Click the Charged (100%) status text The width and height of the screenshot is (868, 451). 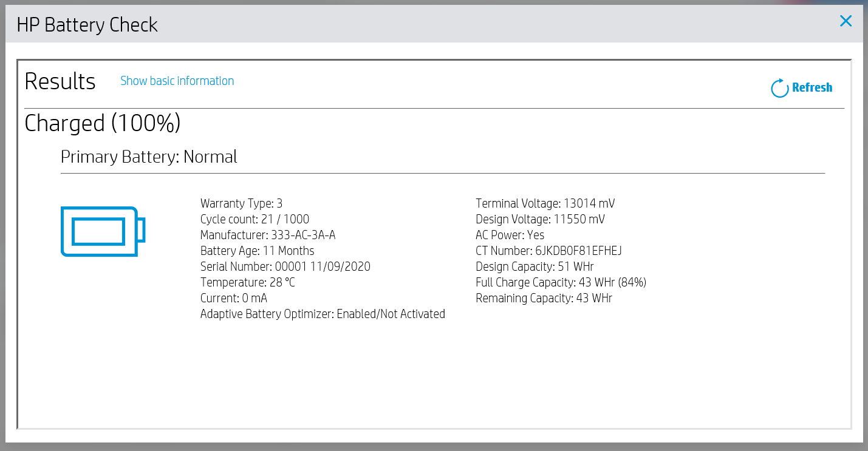(103, 123)
